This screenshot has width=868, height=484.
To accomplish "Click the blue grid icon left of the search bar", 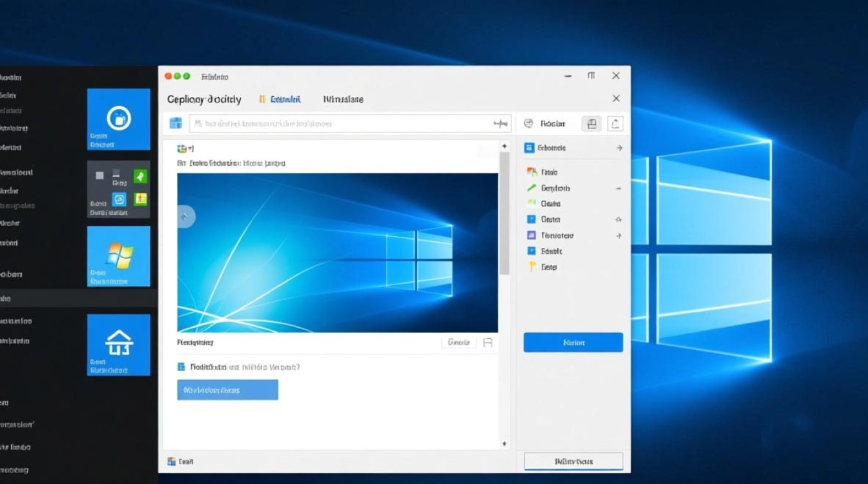I will pyautogui.click(x=176, y=123).
